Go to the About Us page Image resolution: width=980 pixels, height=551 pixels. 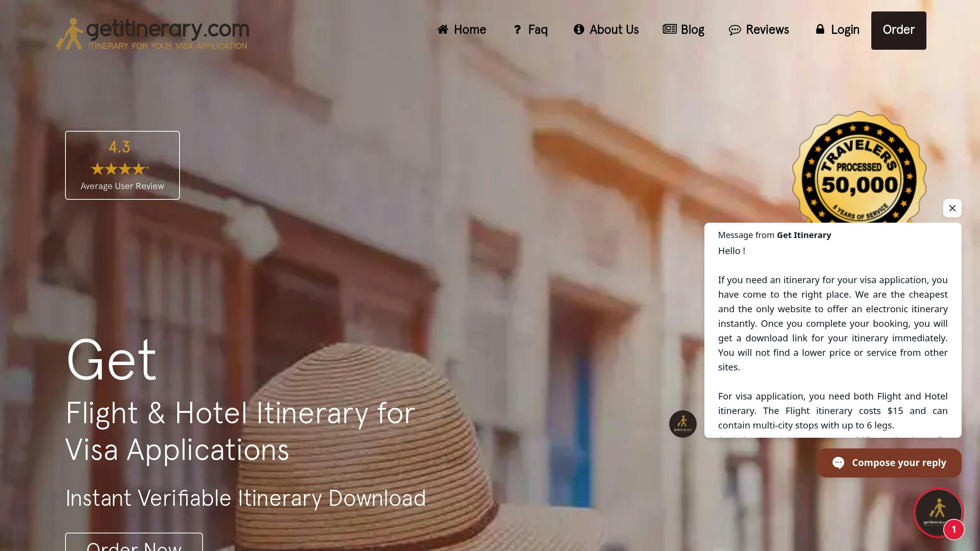tap(606, 29)
